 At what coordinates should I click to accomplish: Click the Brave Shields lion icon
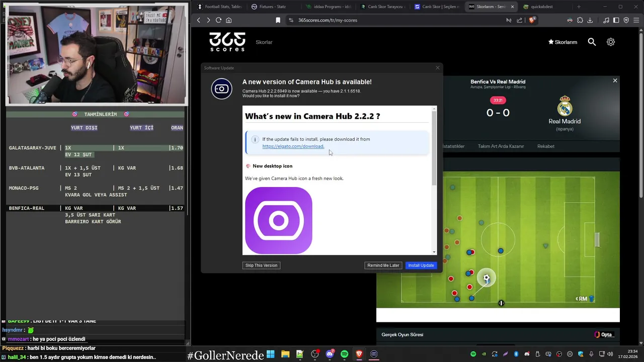[533, 20]
